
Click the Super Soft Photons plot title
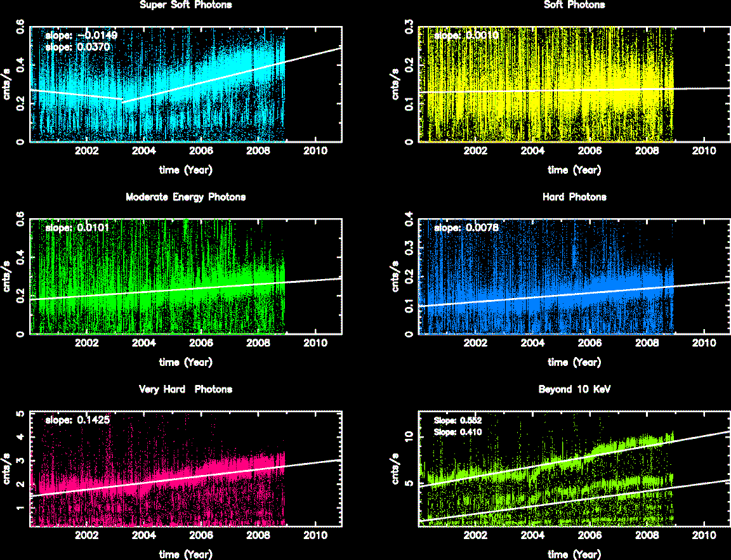185,5
